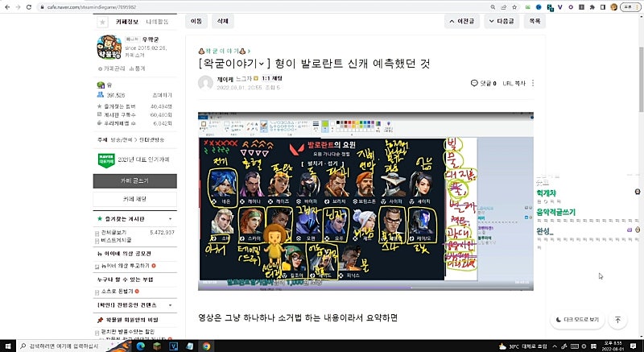Screen dimensions: 644x352
Task: Click the 2021년 대표 인기카페 Naver badge
Action: [106, 159]
